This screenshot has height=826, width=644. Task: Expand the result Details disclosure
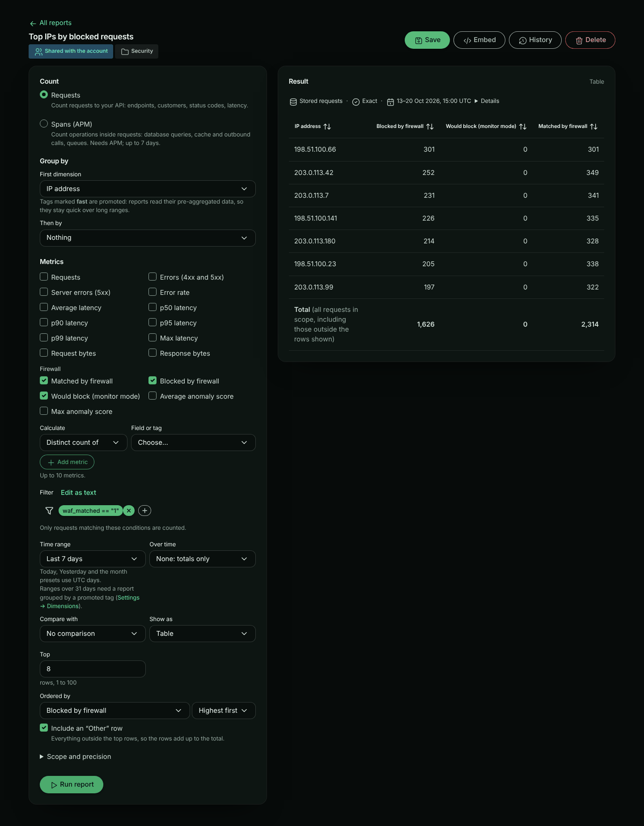[487, 101]
